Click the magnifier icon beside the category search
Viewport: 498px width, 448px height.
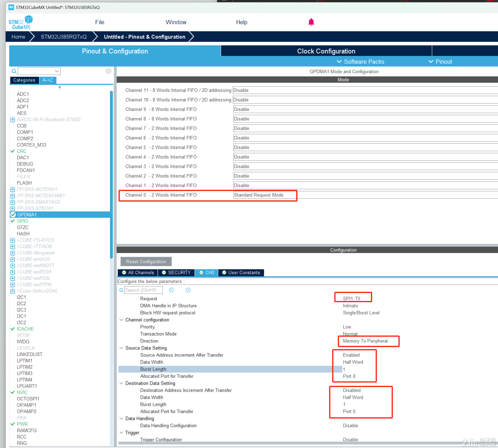[14, 71]
